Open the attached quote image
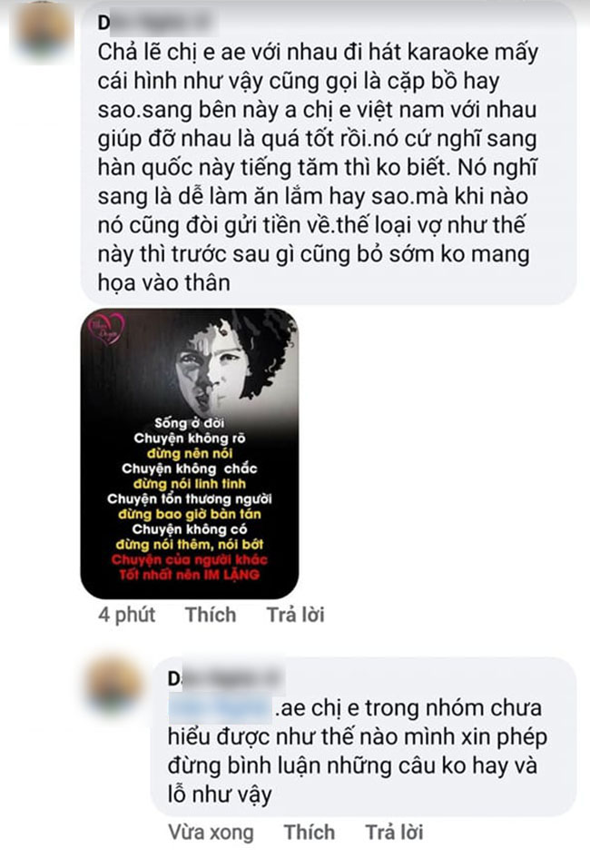590x868 pixels. (x=190, y=453)
